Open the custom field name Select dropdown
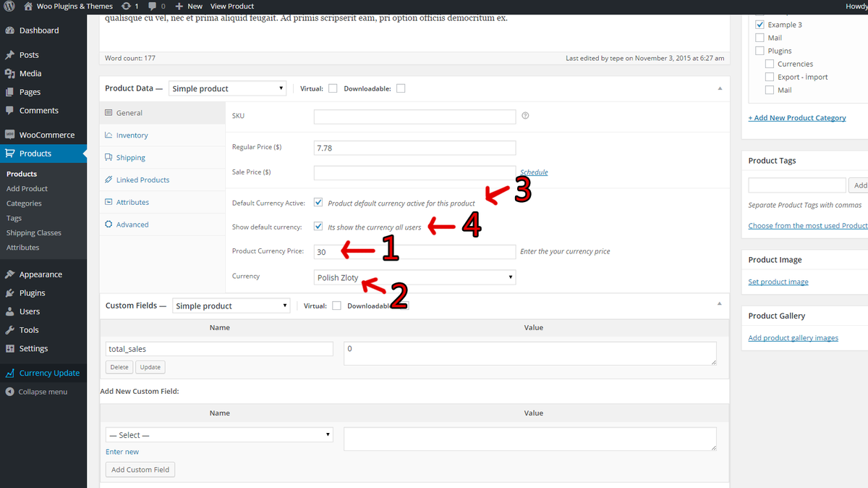 click(x=219, y=435)
